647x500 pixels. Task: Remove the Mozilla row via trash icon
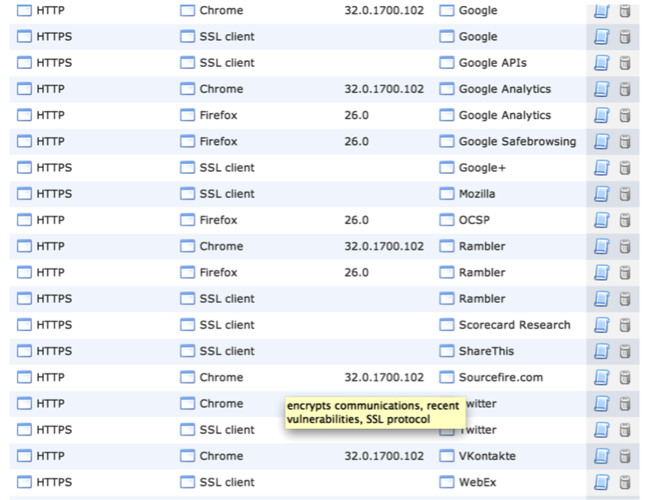click(625, 194)
